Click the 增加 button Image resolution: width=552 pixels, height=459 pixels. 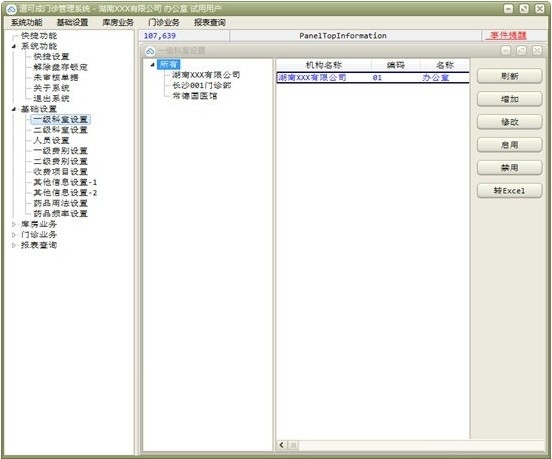(x=509, y=99)
